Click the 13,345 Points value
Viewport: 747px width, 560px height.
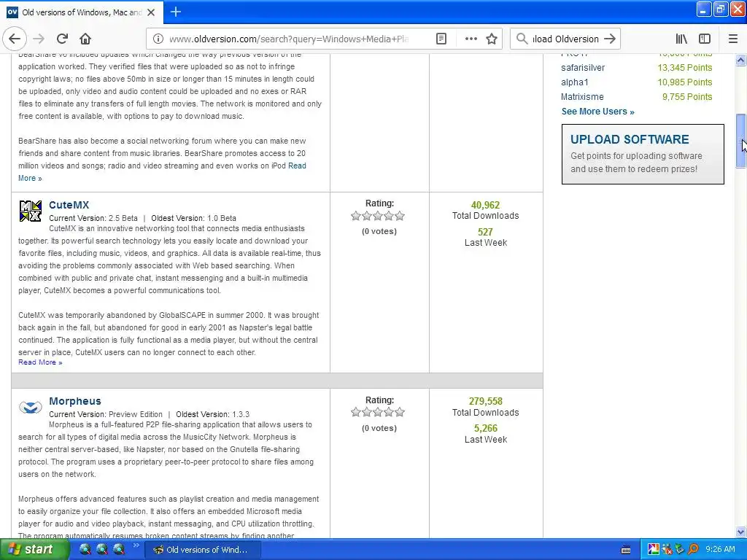pyautogui.click(x=684, y=68)
